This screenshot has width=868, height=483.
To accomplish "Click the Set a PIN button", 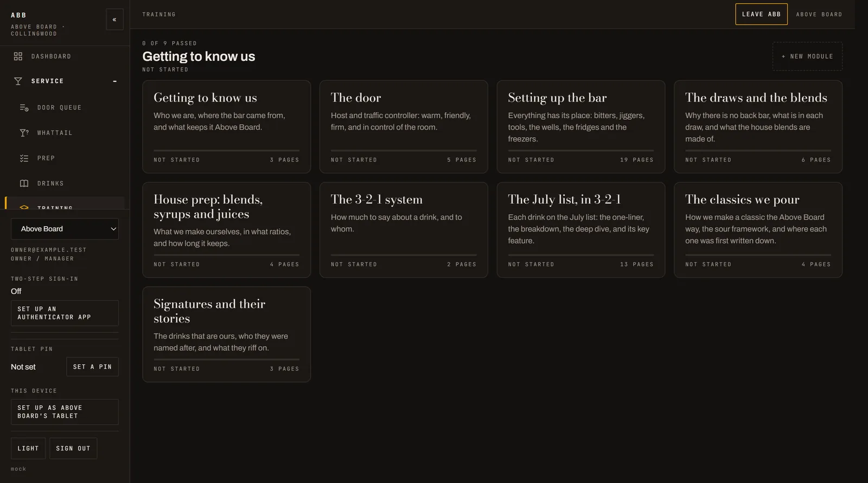I will pos(92,367).
